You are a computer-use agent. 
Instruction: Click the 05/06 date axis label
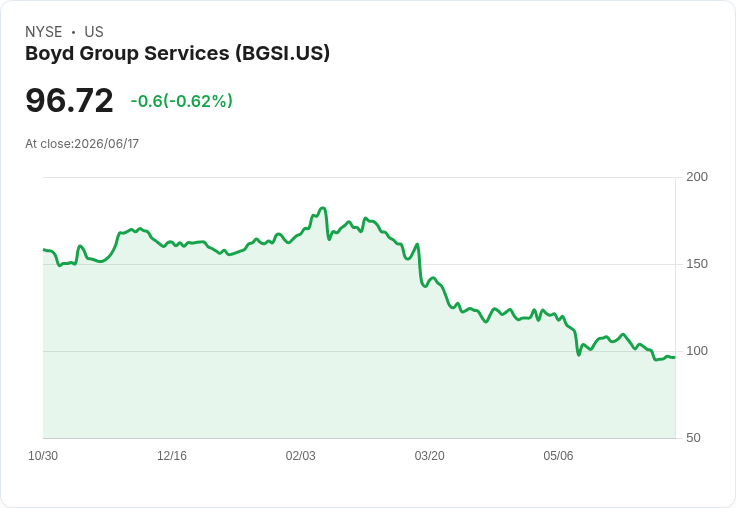(x=558, y=456)
